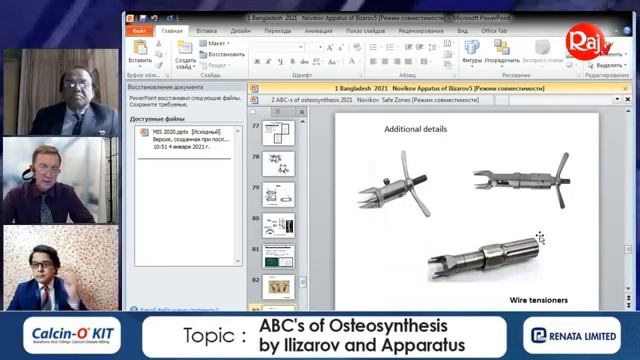
Task: Open the Файл tab
Action: click(140, 31)
